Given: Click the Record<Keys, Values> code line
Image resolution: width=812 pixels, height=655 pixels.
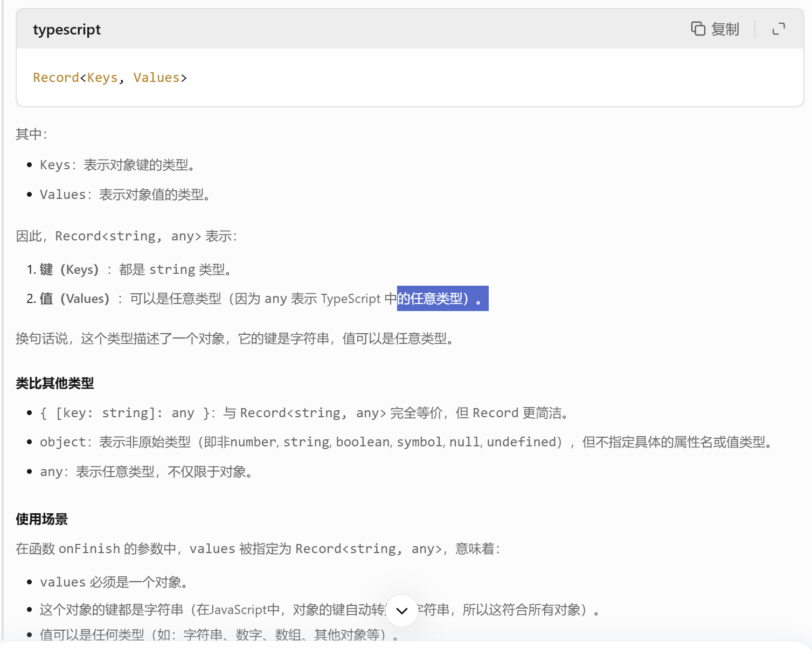Looking at the screenshot, I should pos(109,77).
